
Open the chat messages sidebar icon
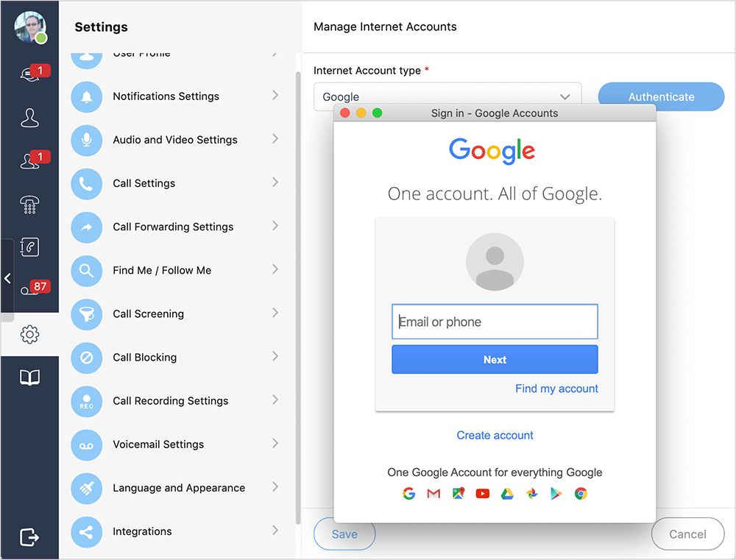point(29,74)
